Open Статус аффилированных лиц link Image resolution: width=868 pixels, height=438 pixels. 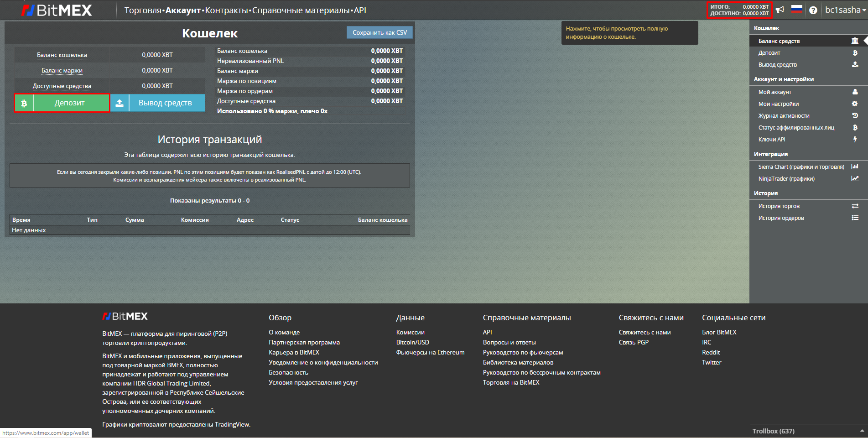[796, 128]
